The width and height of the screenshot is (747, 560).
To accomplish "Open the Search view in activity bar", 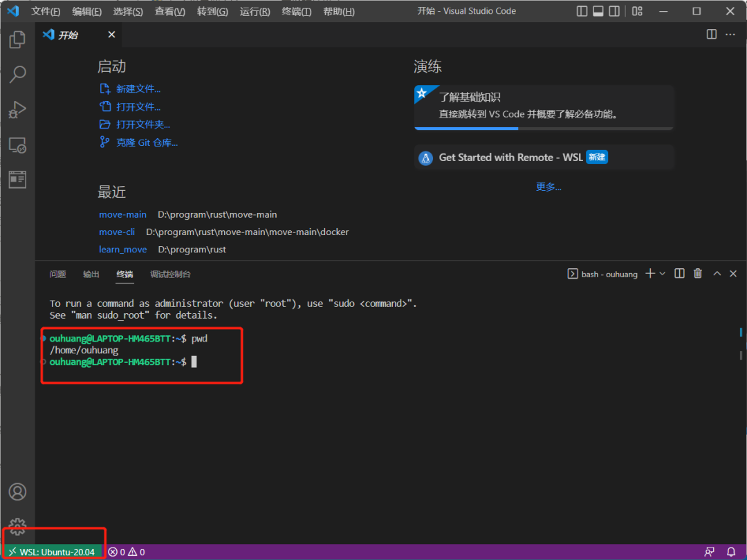I will click(17, 74).
